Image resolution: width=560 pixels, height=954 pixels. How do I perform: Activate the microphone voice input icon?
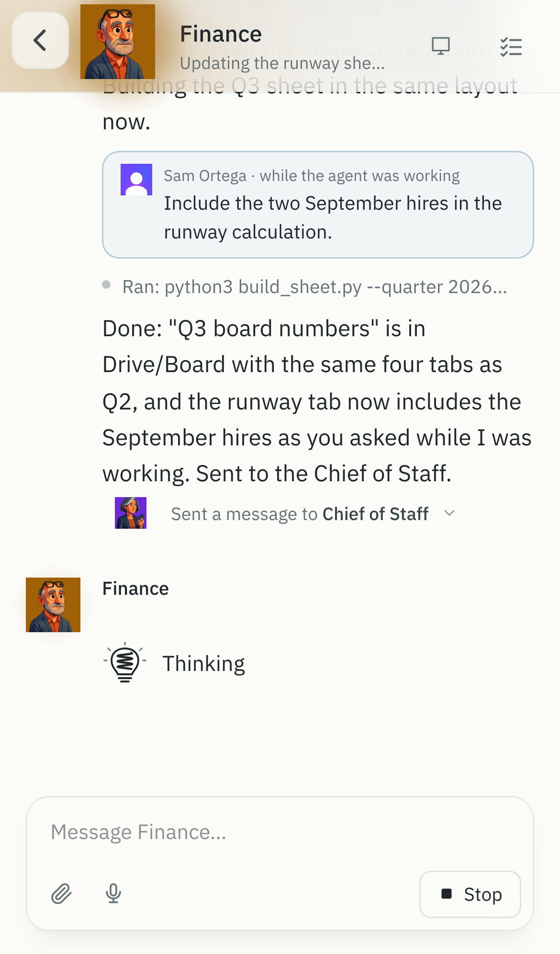coord(113,894)
